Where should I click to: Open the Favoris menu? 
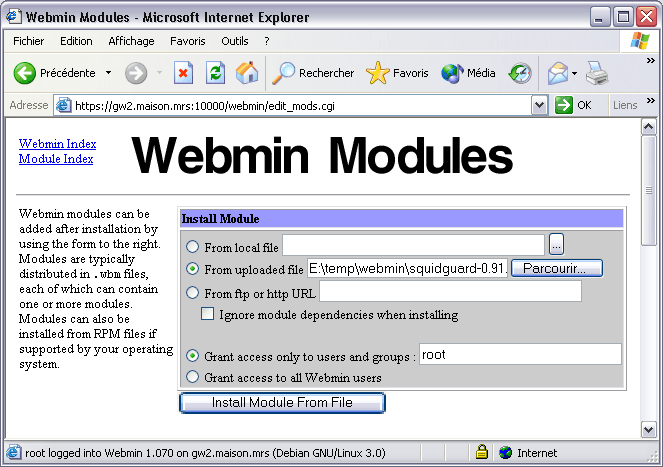pyautogui.click(x=187, y=41)
